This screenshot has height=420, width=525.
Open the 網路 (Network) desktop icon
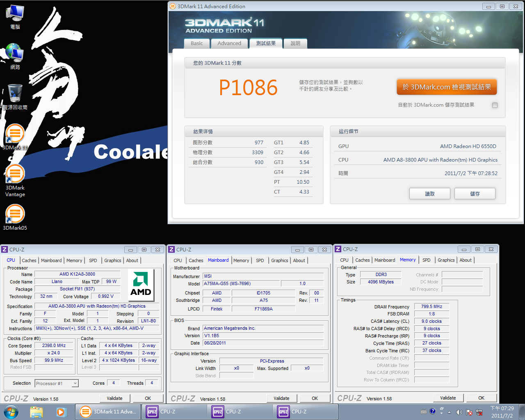click(x=15, y=57)
